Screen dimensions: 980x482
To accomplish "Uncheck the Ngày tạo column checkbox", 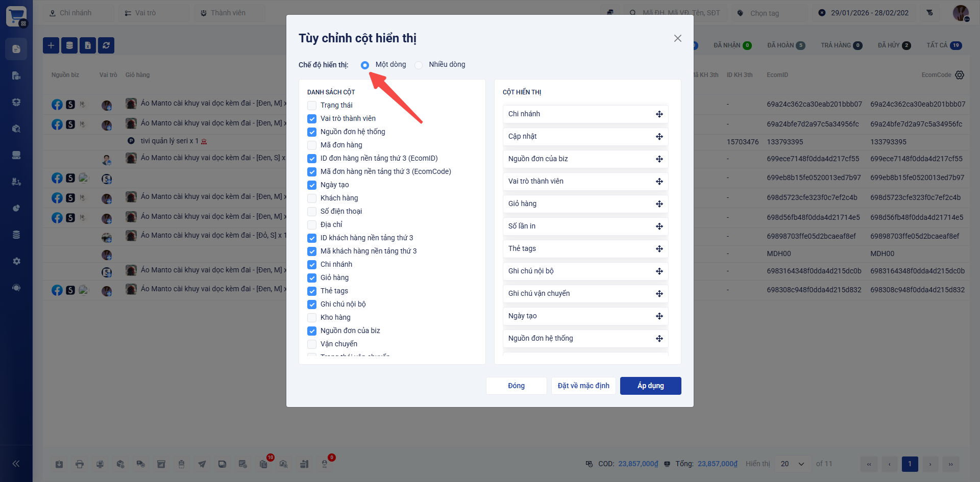I will (x=312, y=185).
